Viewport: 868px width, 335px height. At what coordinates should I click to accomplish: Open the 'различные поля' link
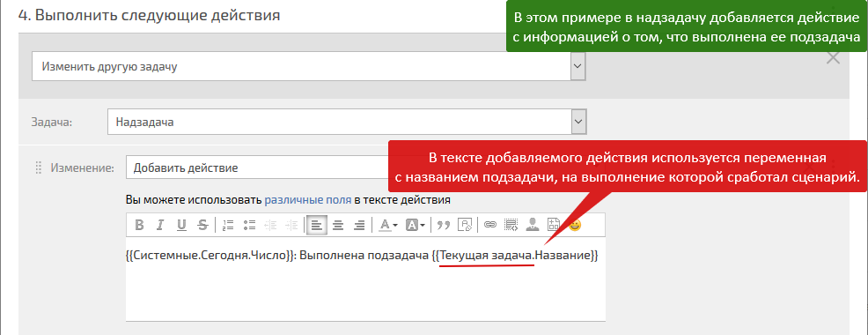[x=308, y=198]
